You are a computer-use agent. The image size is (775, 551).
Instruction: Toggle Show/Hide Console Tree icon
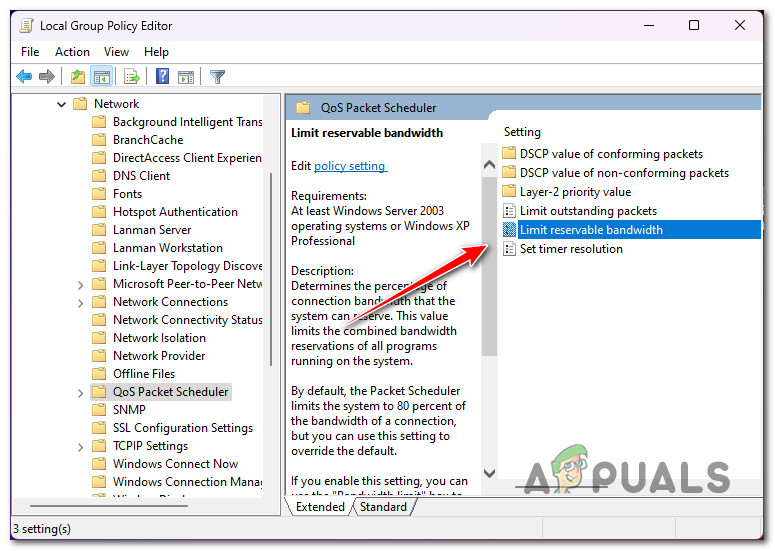tap(102, 77)
